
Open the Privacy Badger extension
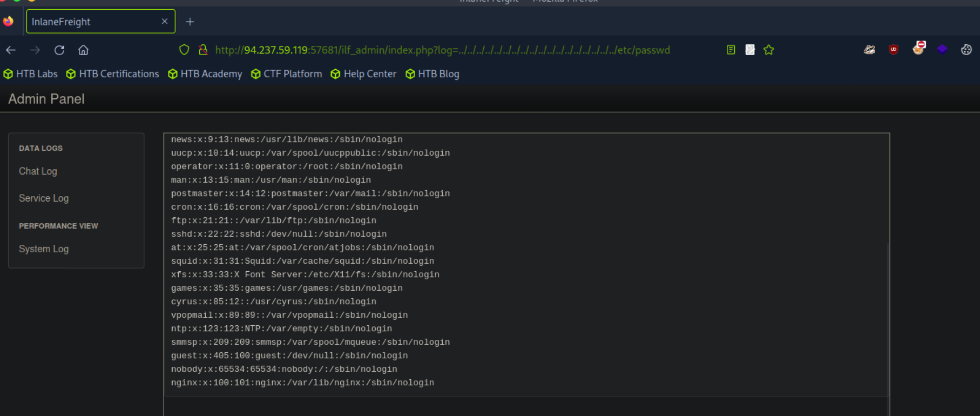(x=869, y=50)
